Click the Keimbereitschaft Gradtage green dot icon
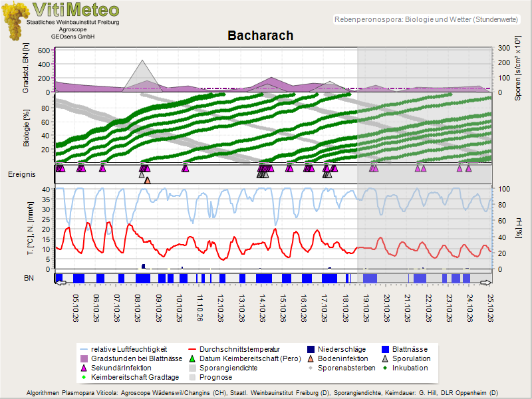The width and height of the screenshot is (532, 399). click(84, 377)
